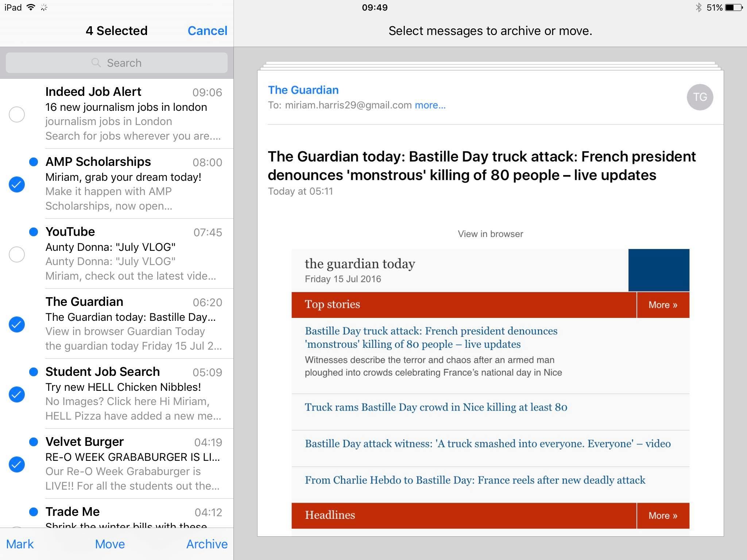Open View in browser link
The image size is (747, 560).
pos(490,234)
